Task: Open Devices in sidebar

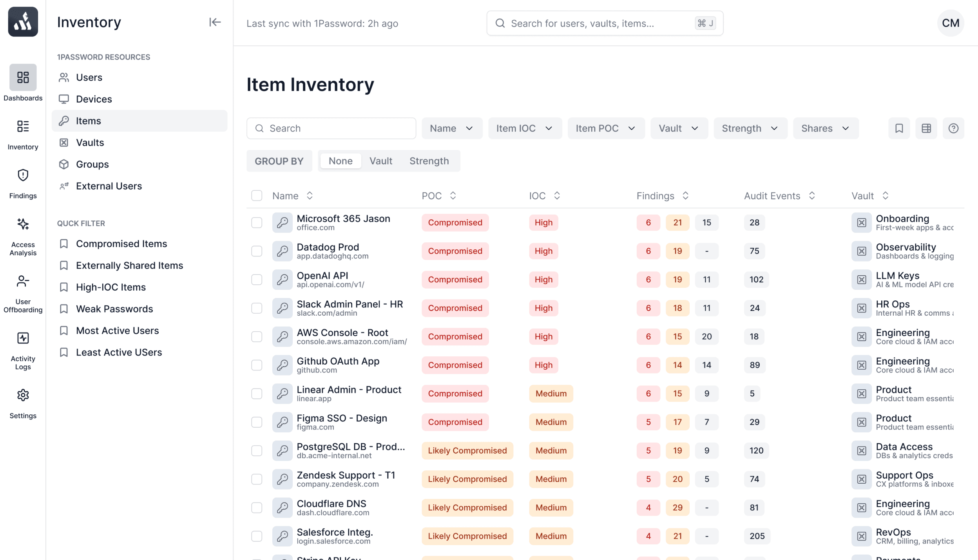Action: tap(139, 99)
